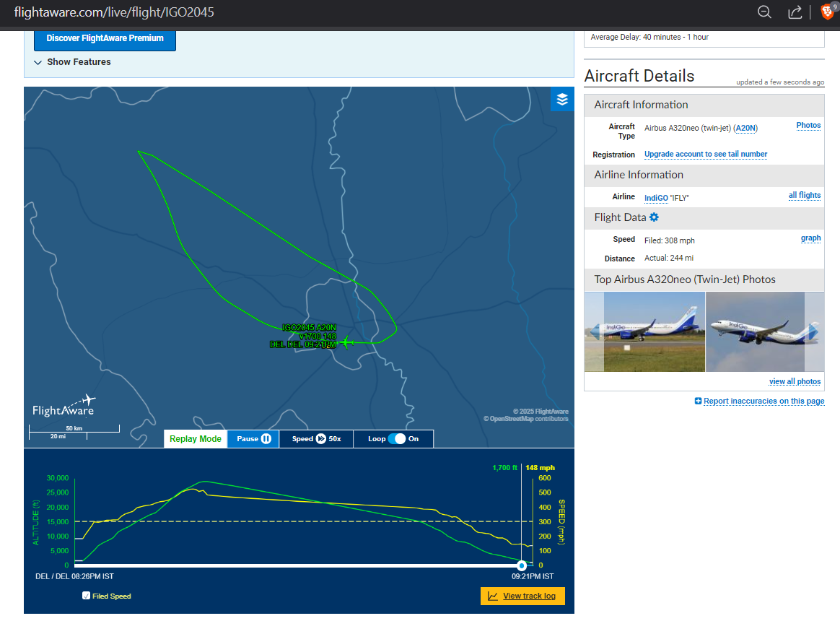Expand Show Features section

point(72,62)
